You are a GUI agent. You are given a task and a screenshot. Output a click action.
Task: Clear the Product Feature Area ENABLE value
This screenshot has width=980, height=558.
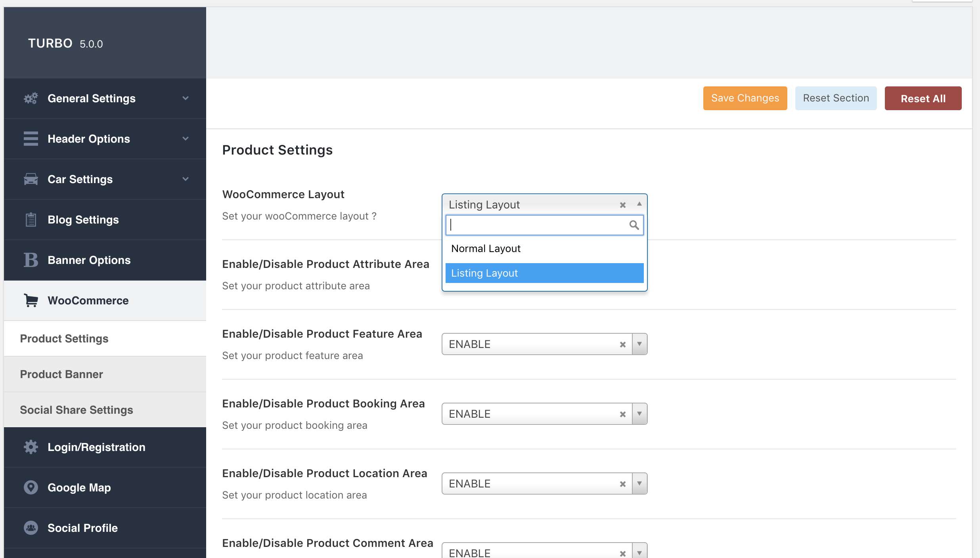[x=623, y=344]
